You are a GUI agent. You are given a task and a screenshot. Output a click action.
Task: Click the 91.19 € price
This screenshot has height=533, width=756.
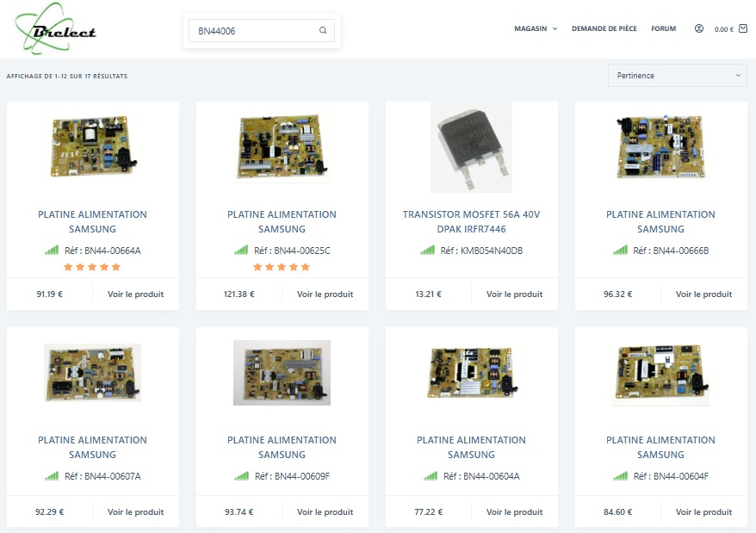[x=49, y=294]
